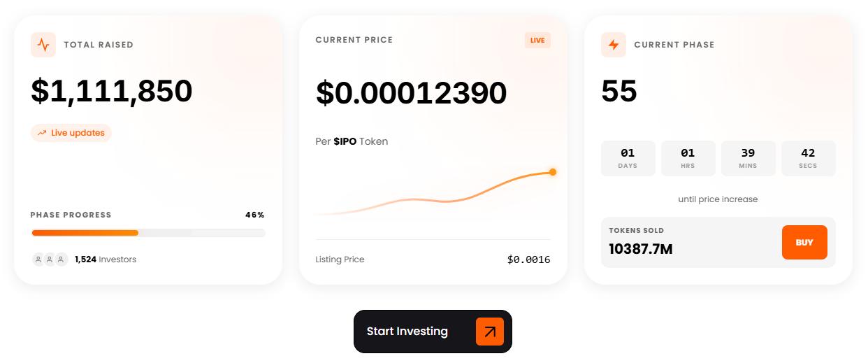This screenshot has height=363, width=868.
Task: Click the Secs countdown box
Action: click(x=808, y=158)
